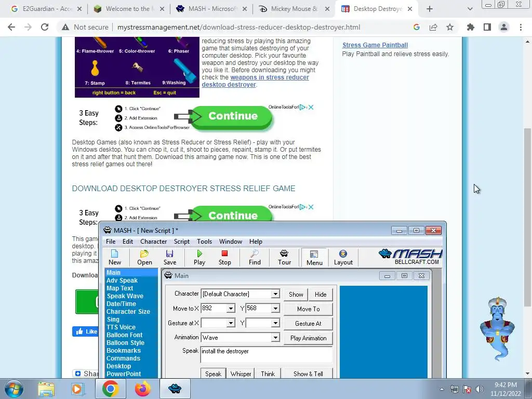Viewport: 532px width, 399px height.
Task: Go back using the Chrome back arrow
Action: tap(11, 27)
